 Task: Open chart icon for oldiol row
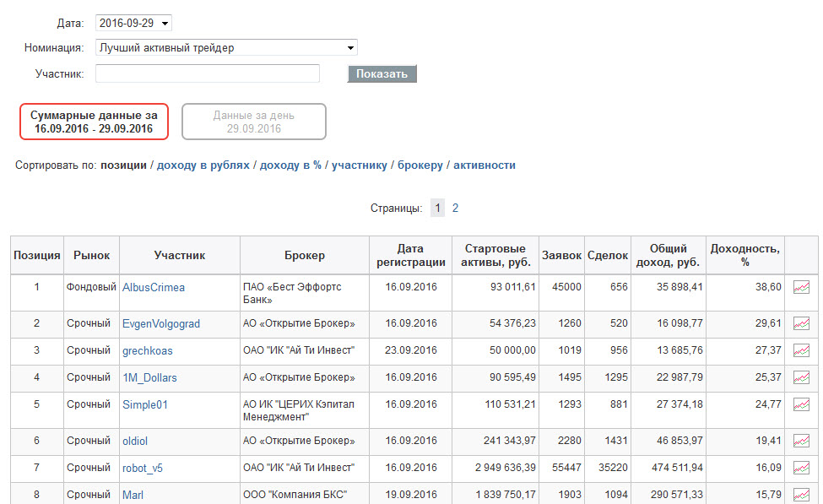tap(801, 441)
